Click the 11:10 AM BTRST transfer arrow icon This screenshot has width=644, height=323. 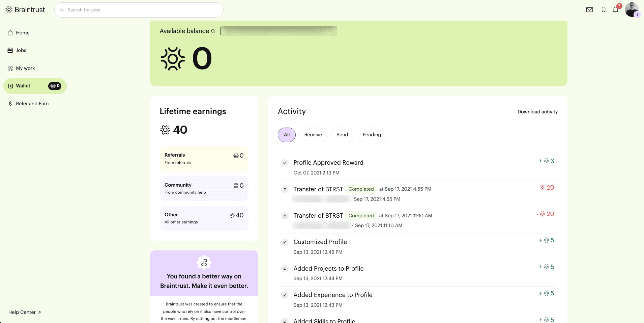285,216
